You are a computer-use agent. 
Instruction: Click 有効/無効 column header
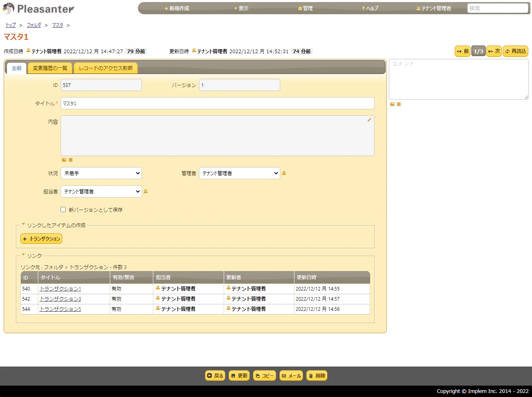pyautogui.click(x=131, y=278)
